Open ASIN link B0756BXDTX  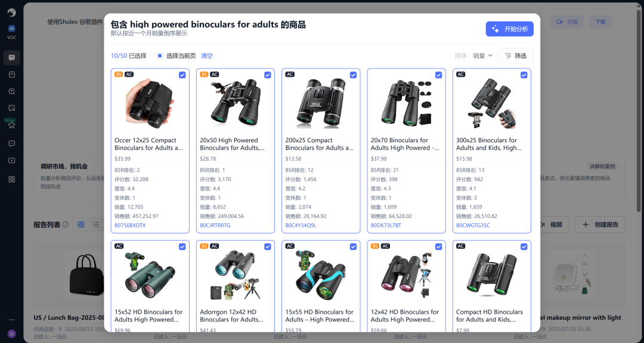point(130,226)
